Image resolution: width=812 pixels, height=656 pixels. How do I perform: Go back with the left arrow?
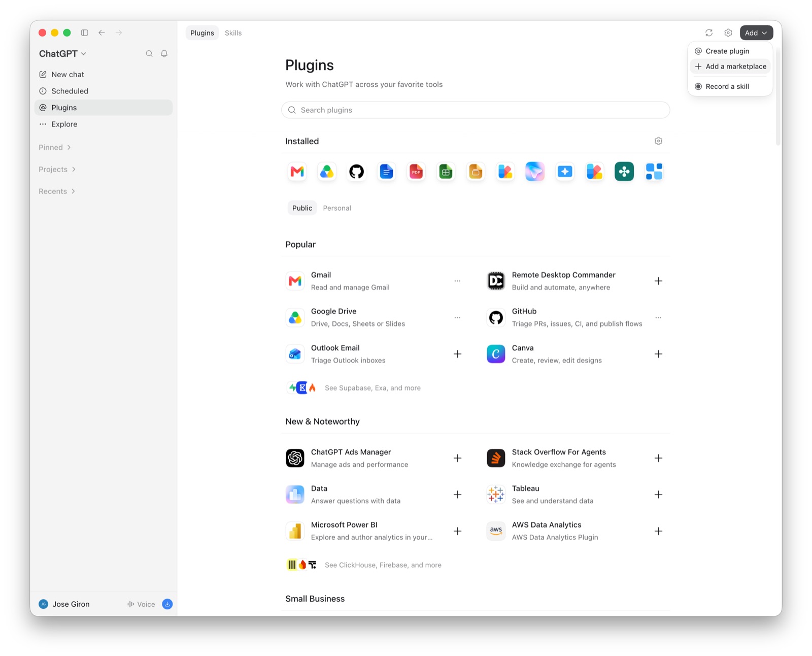coord(101,32)
